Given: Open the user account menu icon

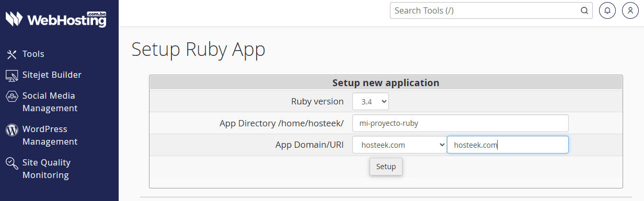Looking at the screenshot, I should tap(630, 10).
